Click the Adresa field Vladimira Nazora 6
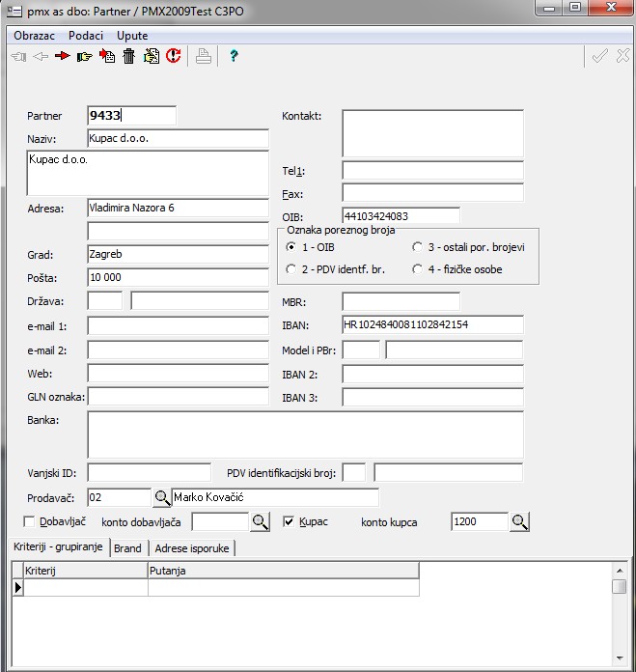636x672 pixels. coord(179,208)
